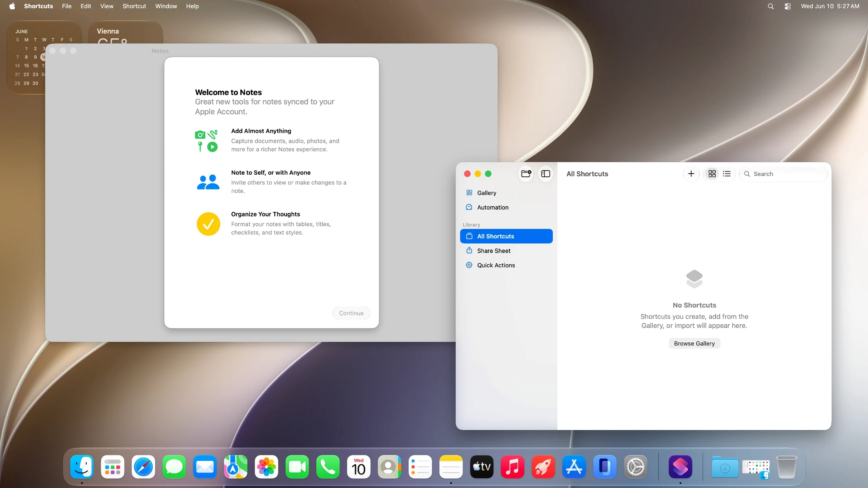Image resolution: width=868 pixels, height=488 pixels.
Task: Click the Browse Gallery button
Action: pos(694,343)
